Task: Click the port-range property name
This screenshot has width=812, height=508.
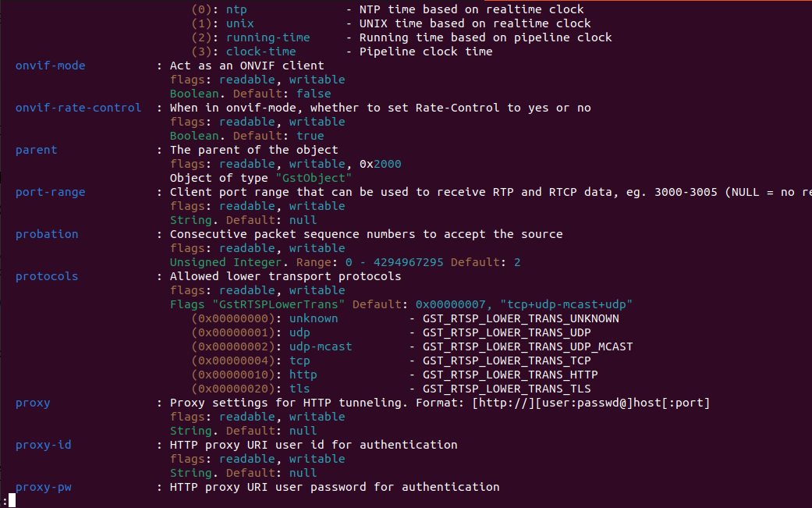Action: click(50, 192)
